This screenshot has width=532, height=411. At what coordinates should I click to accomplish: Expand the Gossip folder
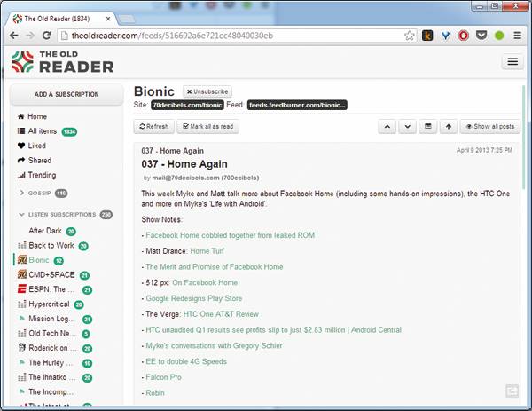coord(21,193)
